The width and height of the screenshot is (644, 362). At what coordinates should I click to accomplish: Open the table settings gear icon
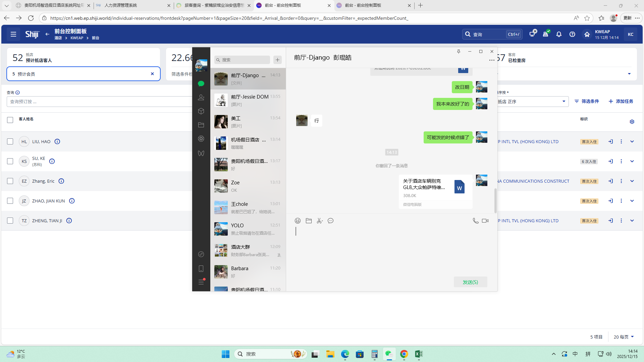pos(632,122)
